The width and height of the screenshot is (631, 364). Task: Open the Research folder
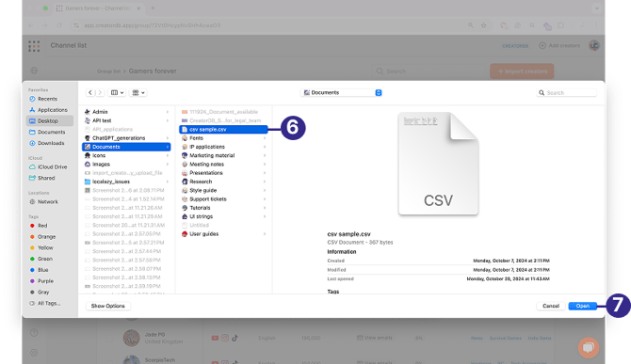[x=223, y=182]
